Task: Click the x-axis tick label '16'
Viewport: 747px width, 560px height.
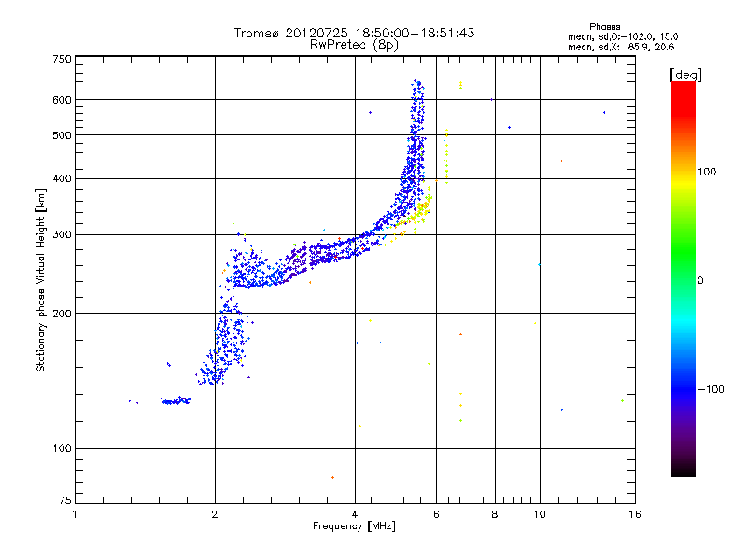Action: click(635, 514)
